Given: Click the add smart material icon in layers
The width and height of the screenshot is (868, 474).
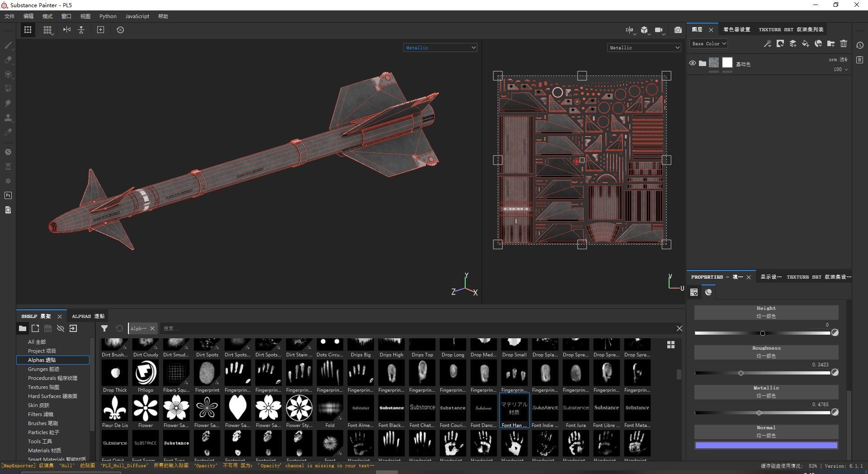Looking at the screenshot, I should click(818, 44).
